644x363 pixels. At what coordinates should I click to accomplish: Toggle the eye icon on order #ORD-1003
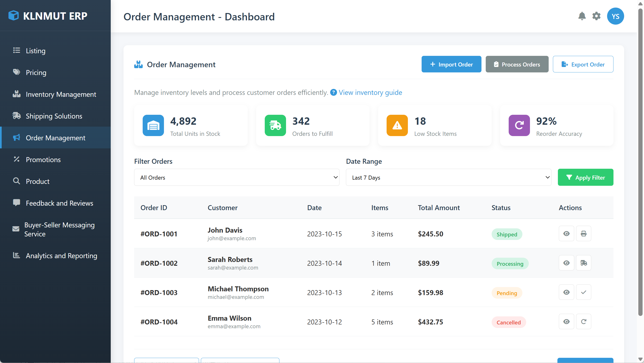566,292
